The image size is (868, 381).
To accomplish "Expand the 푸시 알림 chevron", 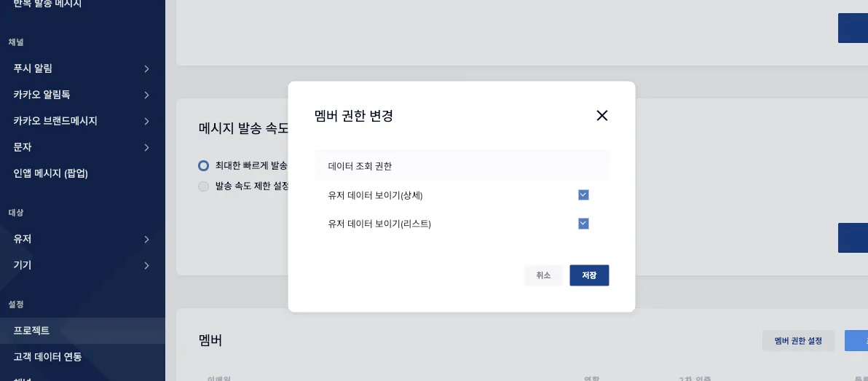I will point(146,68).
